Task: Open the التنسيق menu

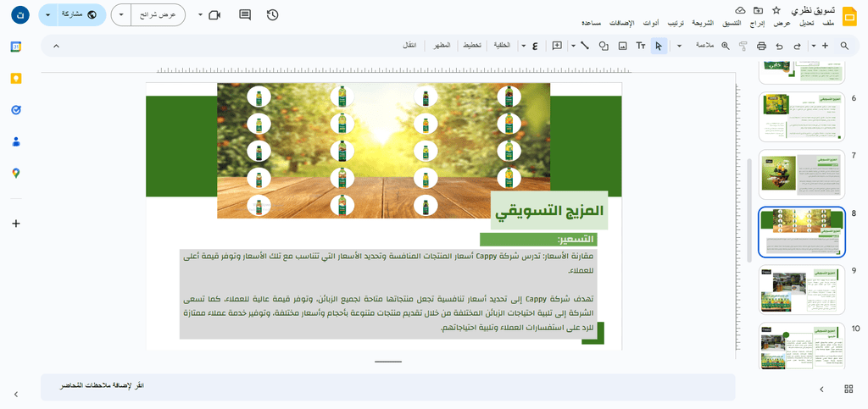Action: click(732, 24)
